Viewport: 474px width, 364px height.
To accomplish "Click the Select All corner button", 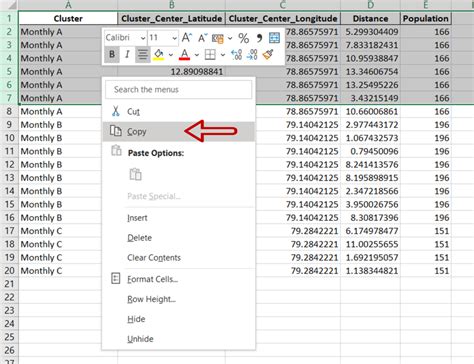I will (x=9, y=5).
